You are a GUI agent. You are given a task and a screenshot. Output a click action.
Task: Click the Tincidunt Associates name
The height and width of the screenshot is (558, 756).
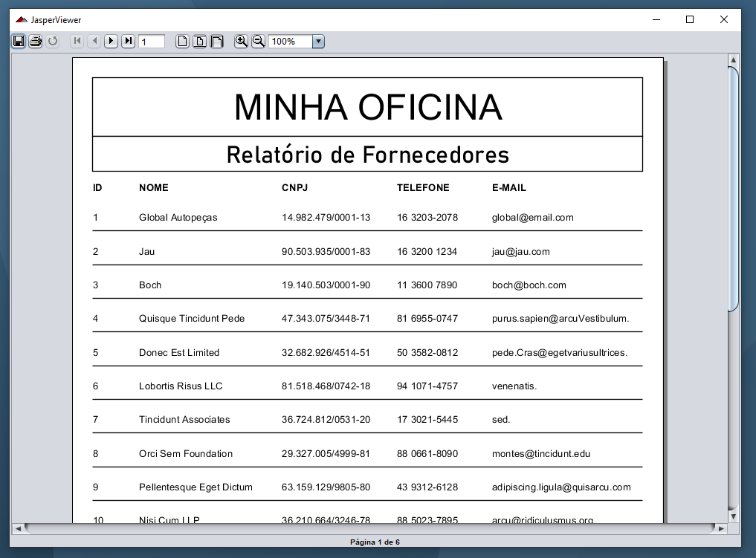click(184, 420)
